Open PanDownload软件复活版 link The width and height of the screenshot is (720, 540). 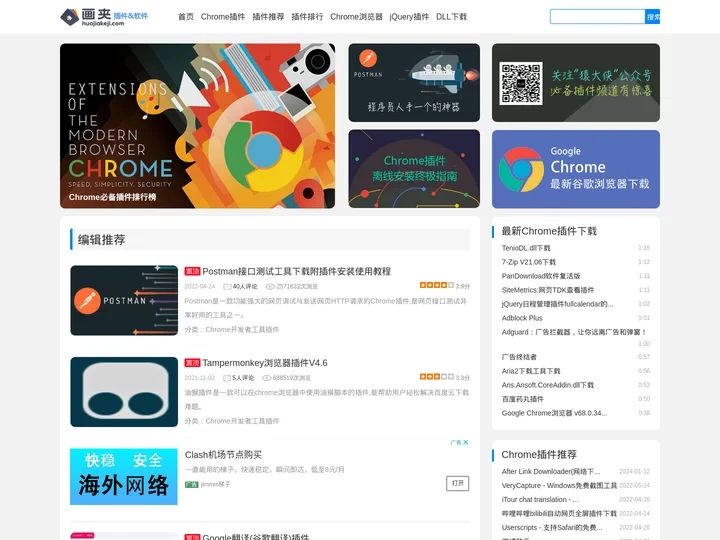point(541,276)
